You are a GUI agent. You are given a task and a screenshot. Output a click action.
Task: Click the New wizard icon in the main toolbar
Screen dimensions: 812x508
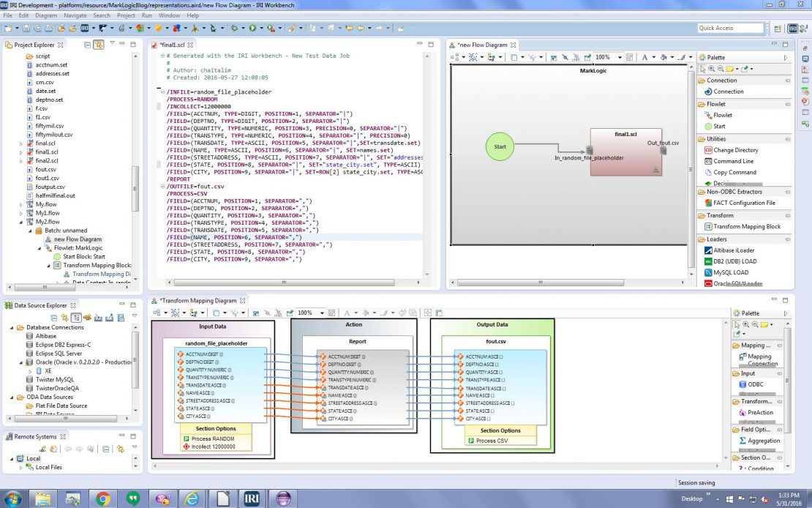[7, 28]
